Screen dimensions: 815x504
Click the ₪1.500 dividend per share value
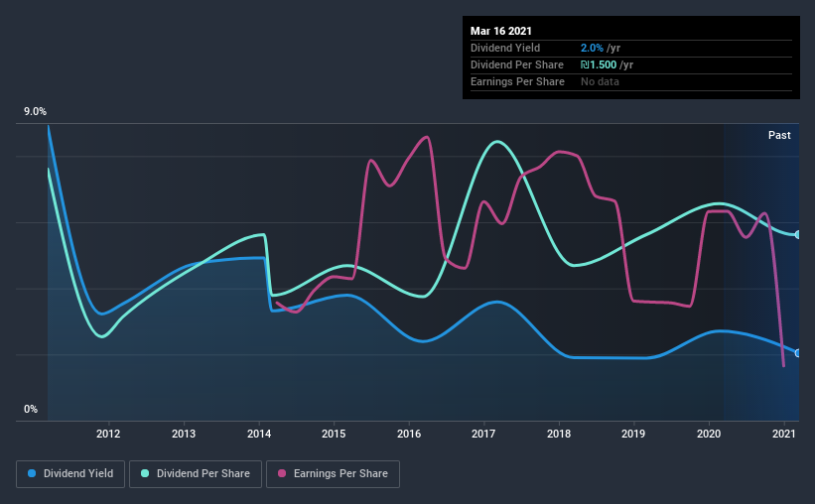[599, 64]
